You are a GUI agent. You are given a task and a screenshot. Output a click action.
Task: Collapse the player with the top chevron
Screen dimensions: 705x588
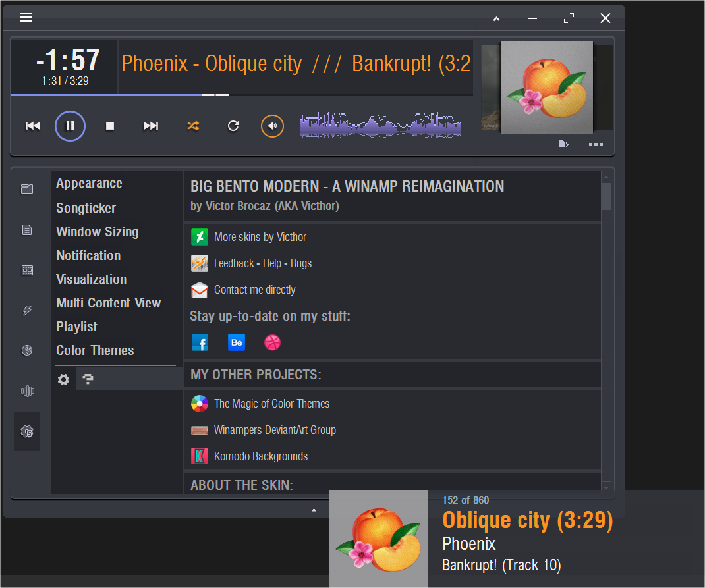tap(496, 18)
